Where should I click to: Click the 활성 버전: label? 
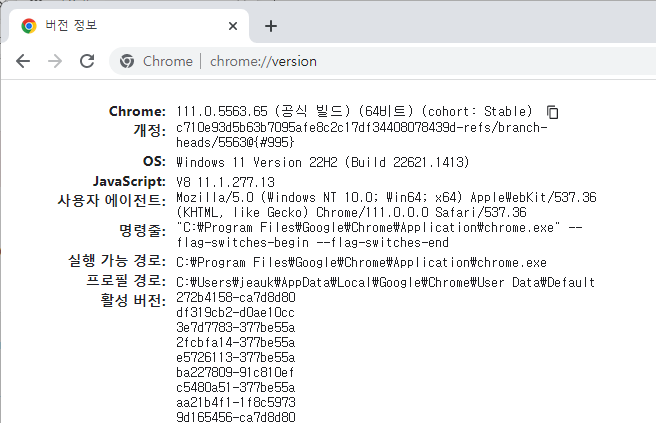(133, 300)
